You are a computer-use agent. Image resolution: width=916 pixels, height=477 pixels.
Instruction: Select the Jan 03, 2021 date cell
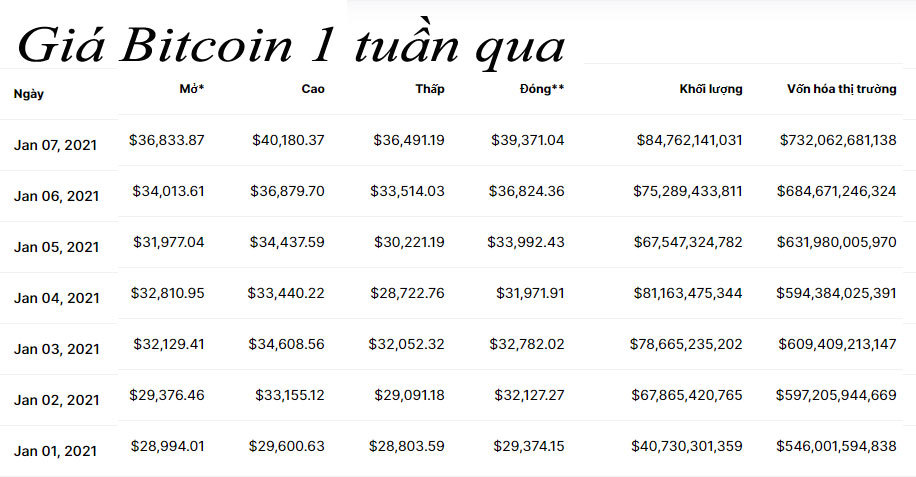[x=57, y=349]
